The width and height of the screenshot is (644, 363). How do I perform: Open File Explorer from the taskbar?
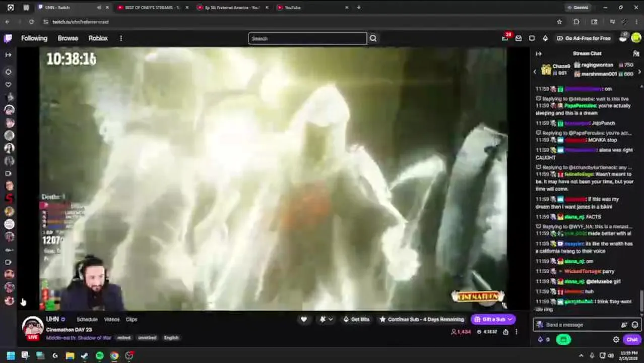click(70, 356)
